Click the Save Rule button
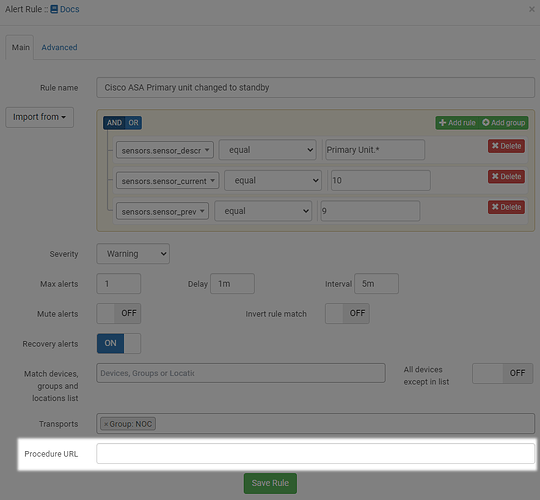540x500 pixels. [270, 483]
